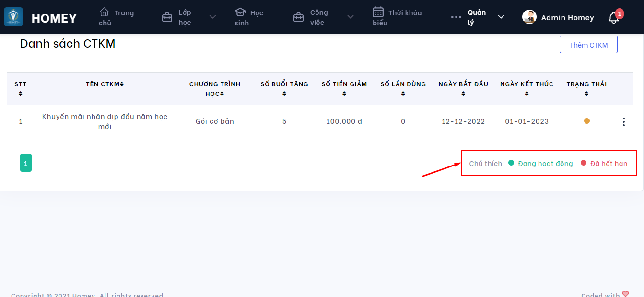Click the Thêm CTKM button

click(588, 45)
